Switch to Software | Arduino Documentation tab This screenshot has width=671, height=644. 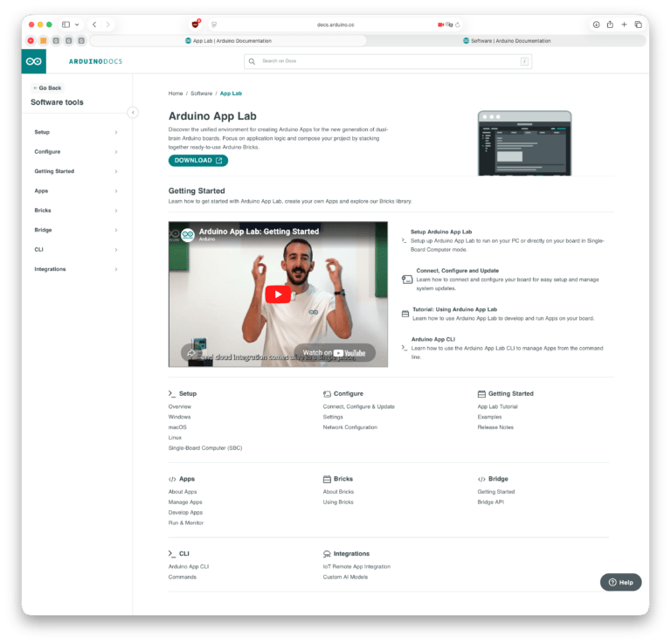click(507, 41)
